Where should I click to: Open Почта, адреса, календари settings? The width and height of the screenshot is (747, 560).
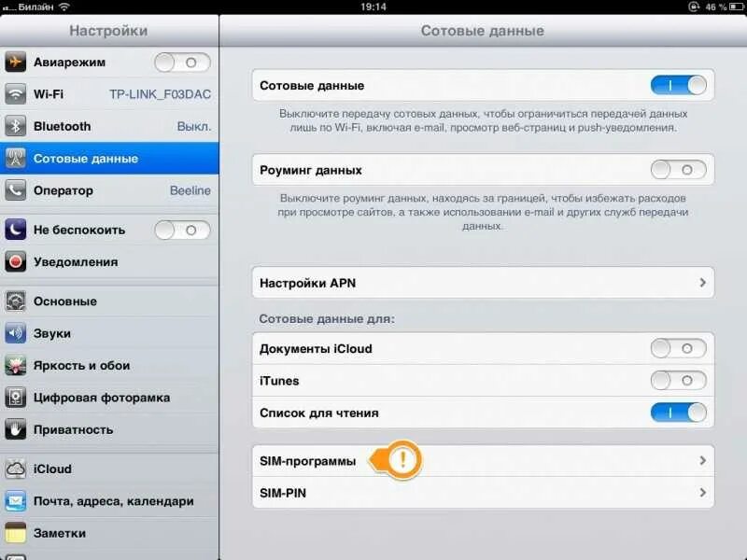109,501
